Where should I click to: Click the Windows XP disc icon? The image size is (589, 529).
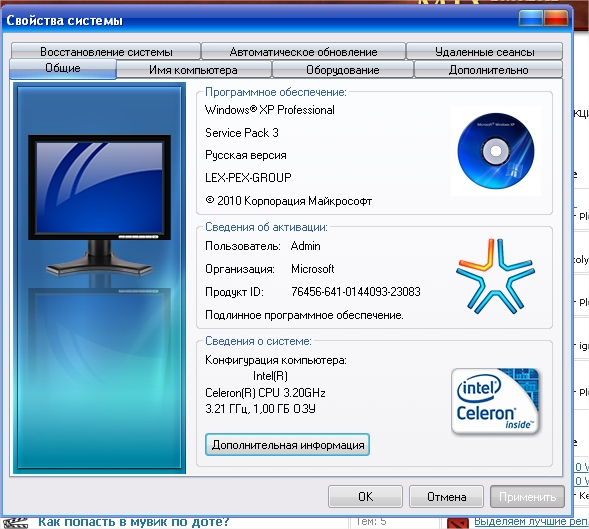pyautogui.click(x=496, y=151)
